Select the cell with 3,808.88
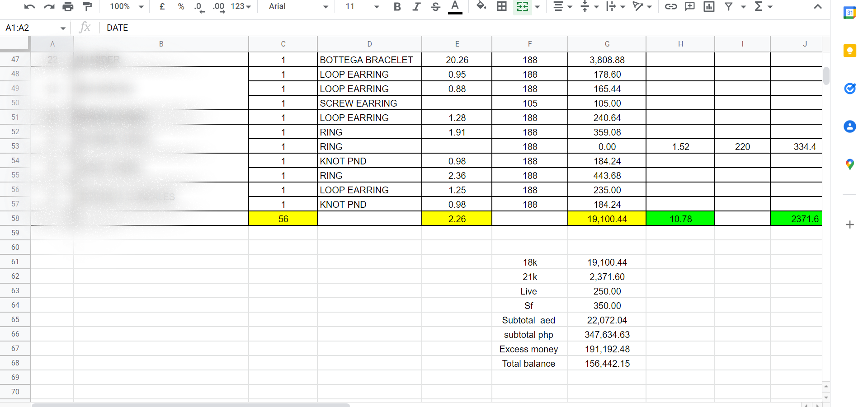The width and height of the screenshot is (868, 407). point(607,60)
